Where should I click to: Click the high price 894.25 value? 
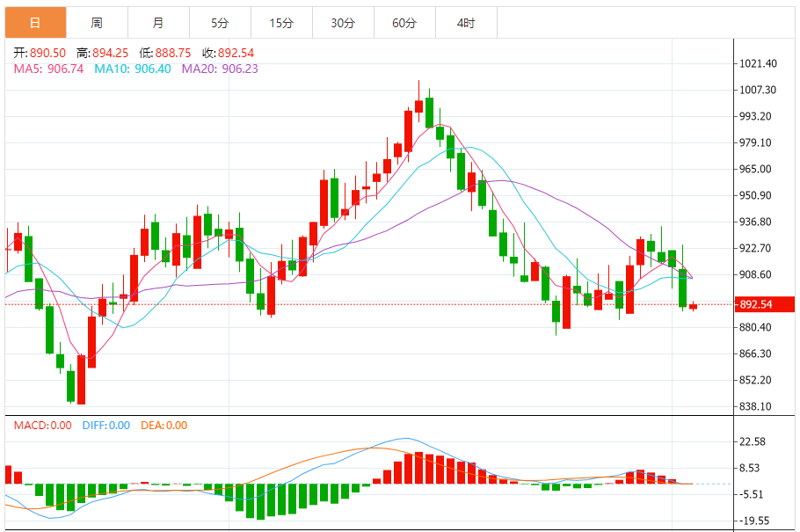pos(110,53)
